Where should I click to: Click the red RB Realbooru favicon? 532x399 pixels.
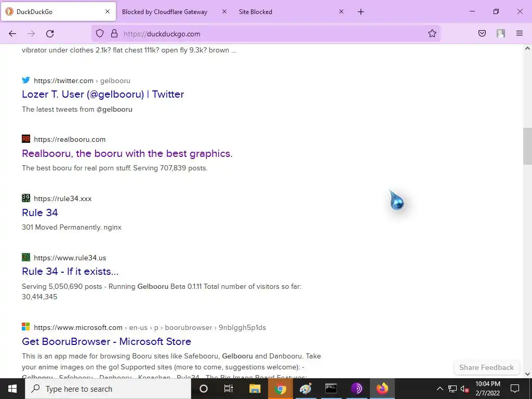click(x=26, y=139)
